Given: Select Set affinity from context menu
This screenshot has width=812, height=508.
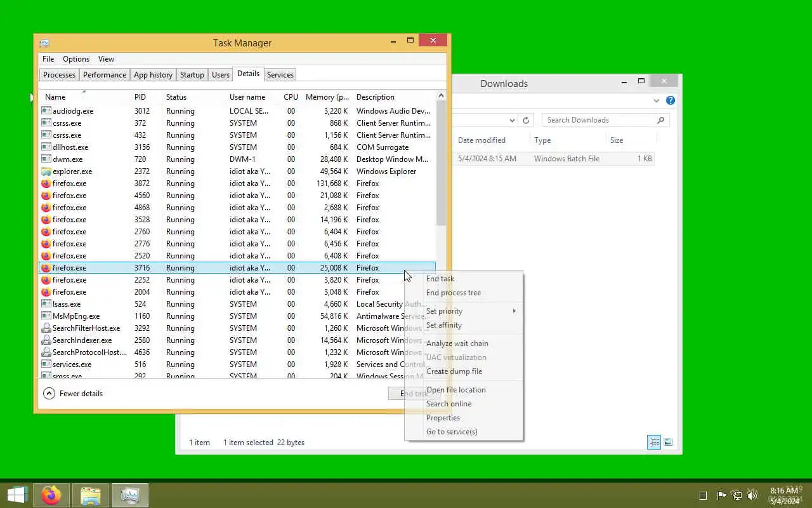Looking at the screenshot, I should click(464, 325).
